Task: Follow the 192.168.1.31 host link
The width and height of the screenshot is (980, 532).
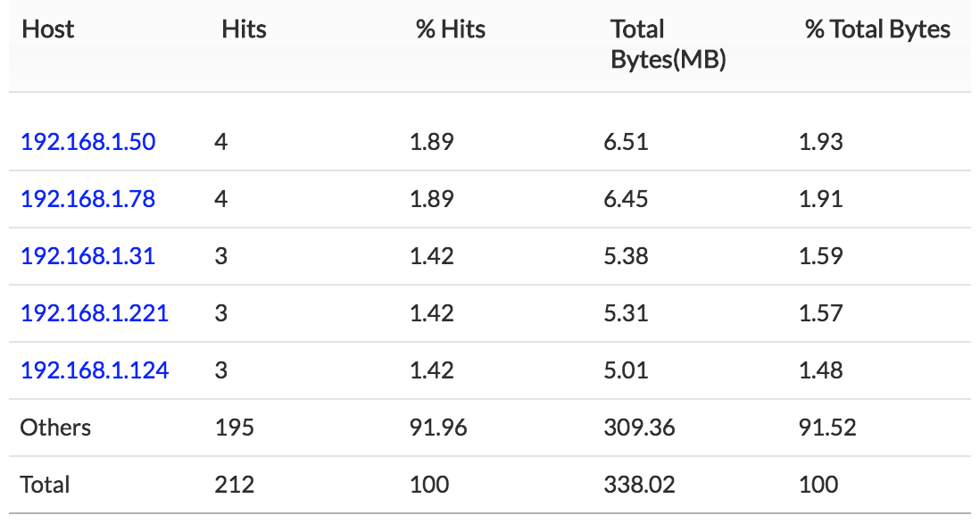Action: [87, 256]
